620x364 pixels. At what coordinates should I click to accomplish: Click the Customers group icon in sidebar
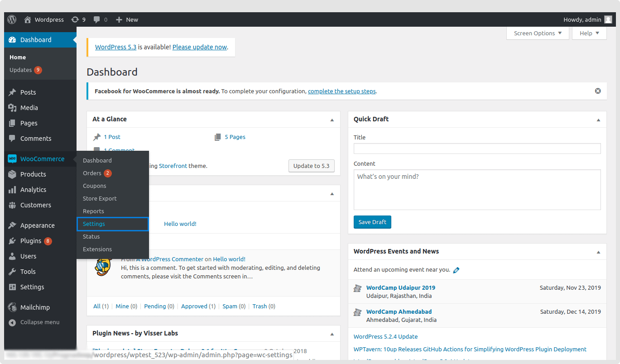tap(12, 205)
